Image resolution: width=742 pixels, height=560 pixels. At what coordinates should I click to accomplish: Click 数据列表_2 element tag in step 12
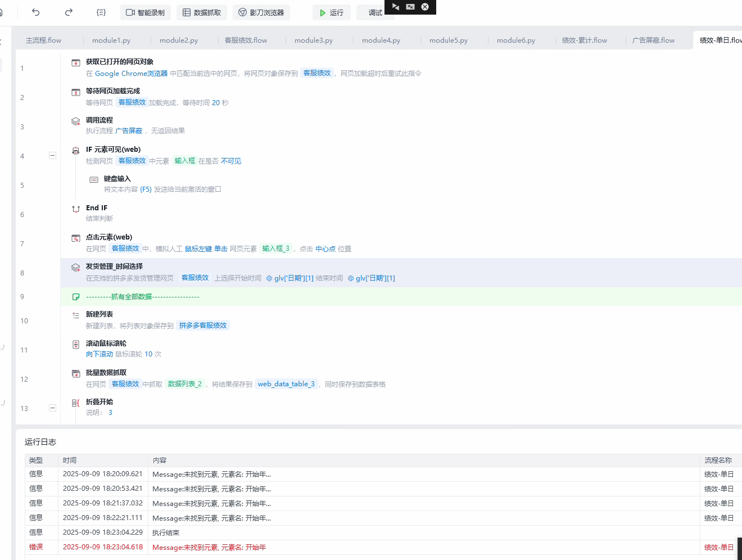click(x=185, y=384)
